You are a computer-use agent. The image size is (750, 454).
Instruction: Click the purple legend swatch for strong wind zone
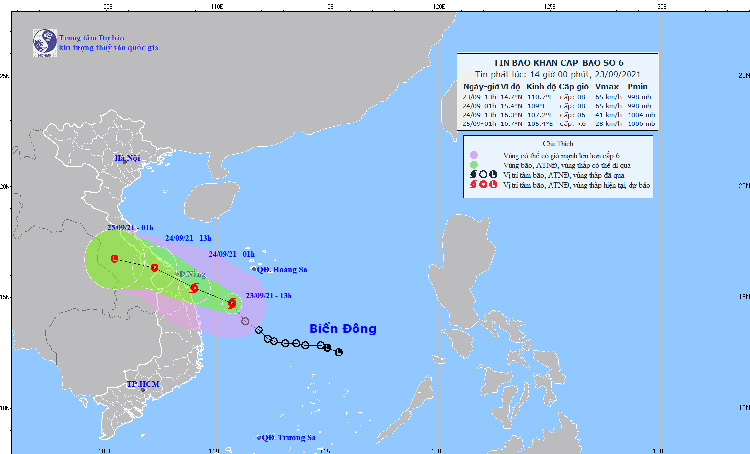click(x=474, y=155)
